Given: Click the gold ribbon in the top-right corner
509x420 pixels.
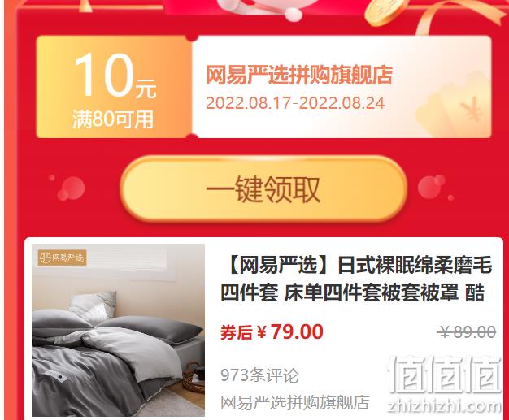Looking at the screenshot, I should click(461, 15).
